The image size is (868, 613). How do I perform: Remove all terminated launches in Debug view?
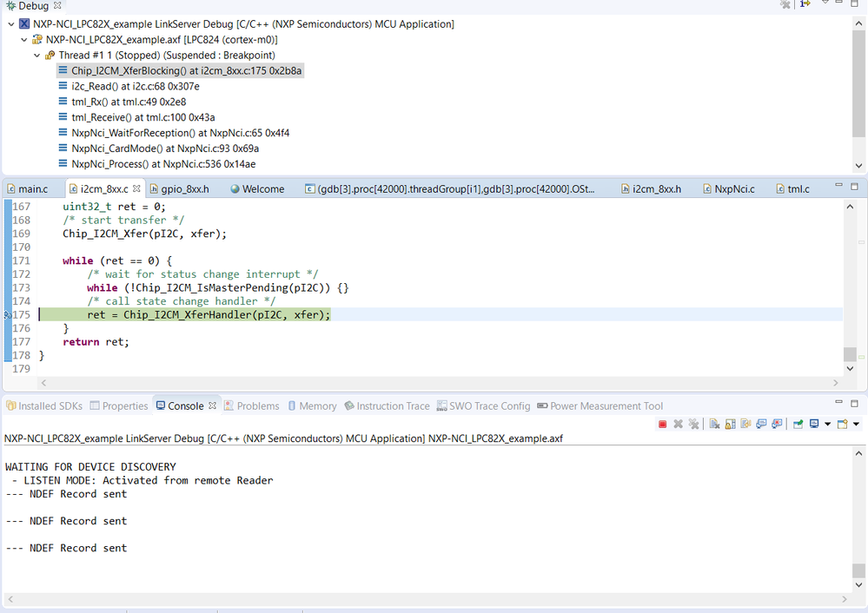pyautogui.click(x=785, y=3)
